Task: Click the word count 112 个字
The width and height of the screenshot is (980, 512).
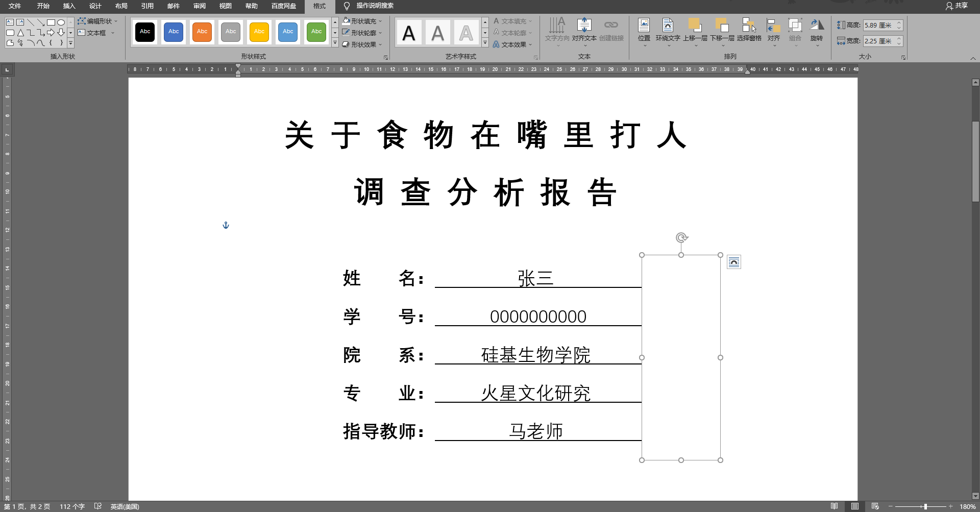Action: (x=72, y=506)
